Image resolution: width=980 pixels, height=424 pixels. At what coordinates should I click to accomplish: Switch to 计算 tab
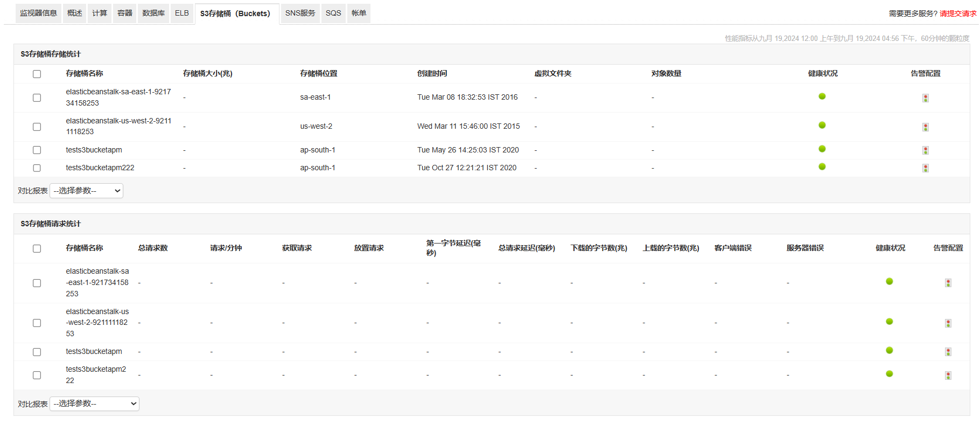[x=100, y=13]
